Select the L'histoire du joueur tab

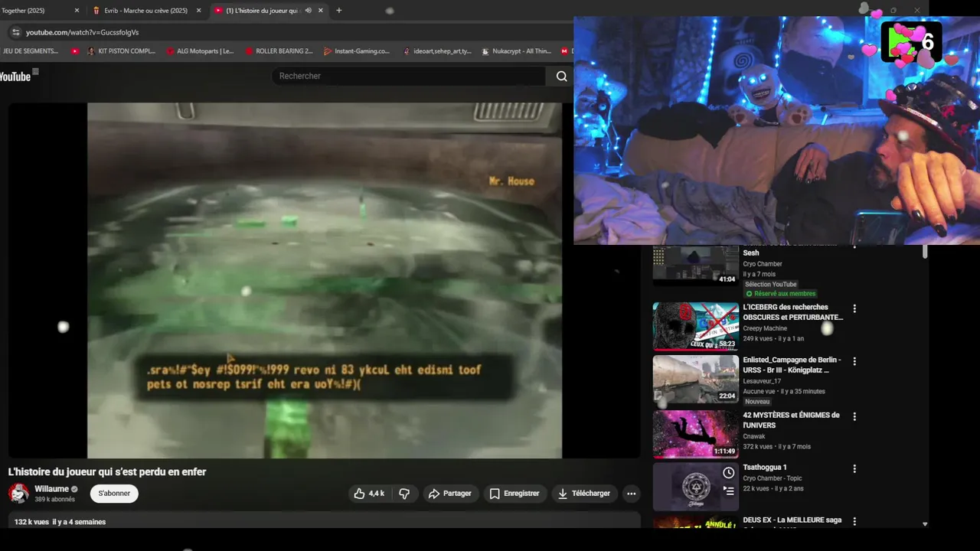click(261, 11)
